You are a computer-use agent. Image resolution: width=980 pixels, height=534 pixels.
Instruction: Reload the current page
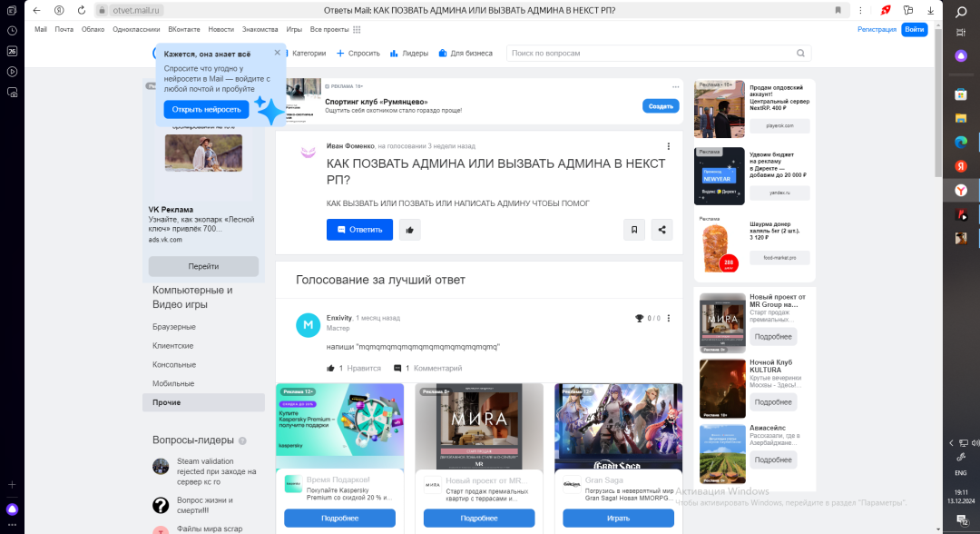tap(82, 10)
